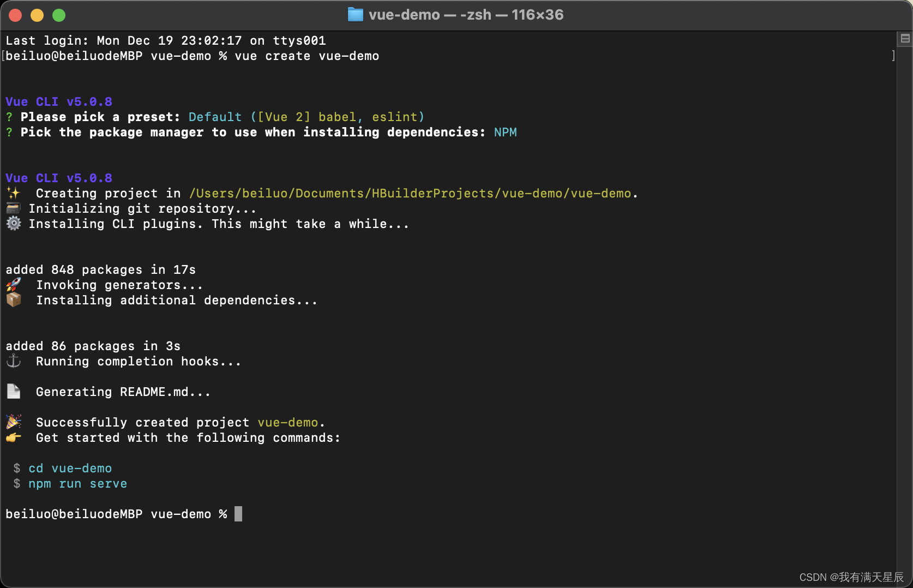Screen dimensions: 913x588
Task: Click 'added 848 packages in 17s' line
Action: 100,269
